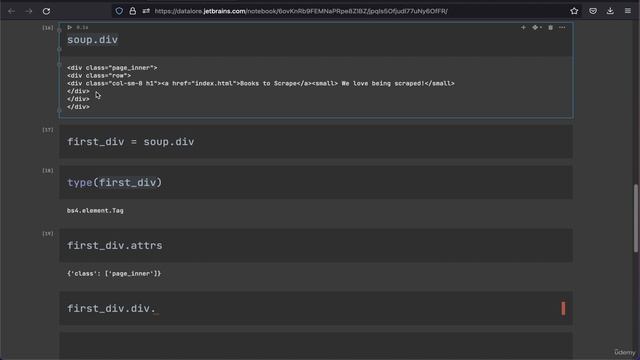This screenshot has width=640, height=360.
Task: Click into the soup.div code cell
Action: click(316, 40)
